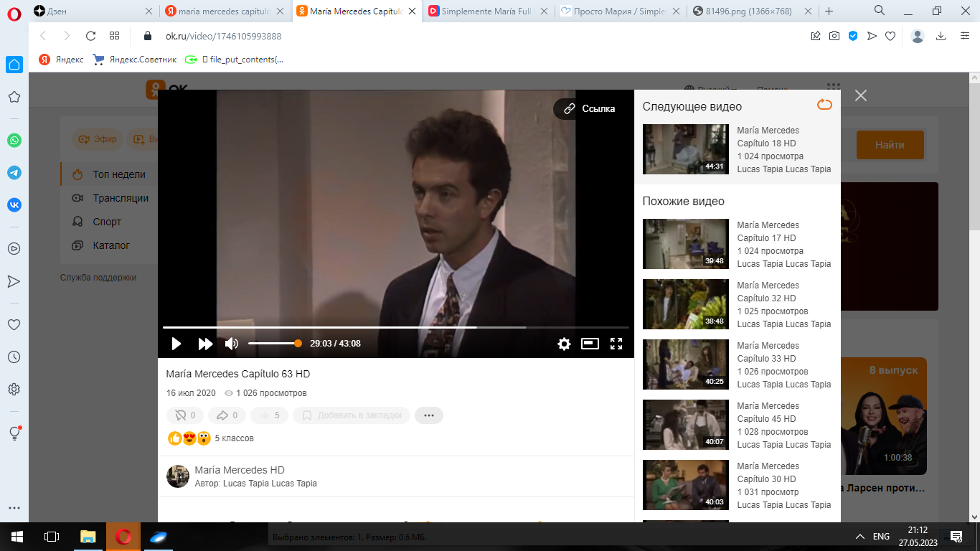The width and height of the screenshot is (980, 551).
Task: Open thumbnail of Capítulo 45 HD
Action: pos(686,425)
